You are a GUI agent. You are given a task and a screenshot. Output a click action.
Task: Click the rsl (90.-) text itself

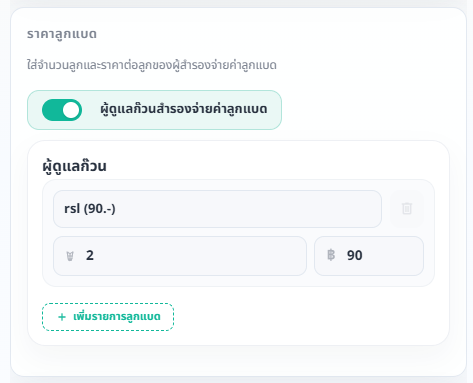pyautogui.click(x=90, y=209)
